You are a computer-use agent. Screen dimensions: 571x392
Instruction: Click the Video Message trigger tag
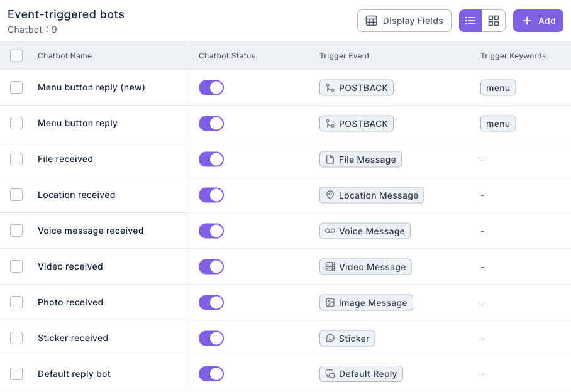point(365,267)
